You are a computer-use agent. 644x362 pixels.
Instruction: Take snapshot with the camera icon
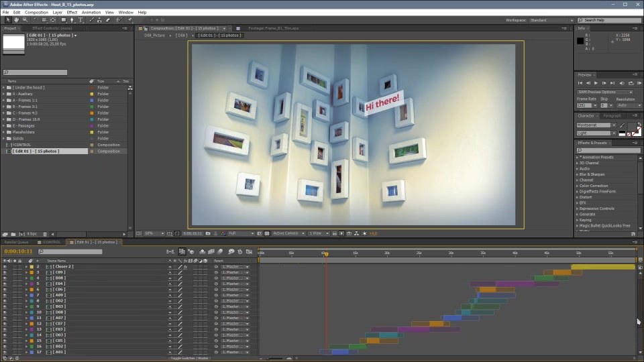tap(208, 233)
